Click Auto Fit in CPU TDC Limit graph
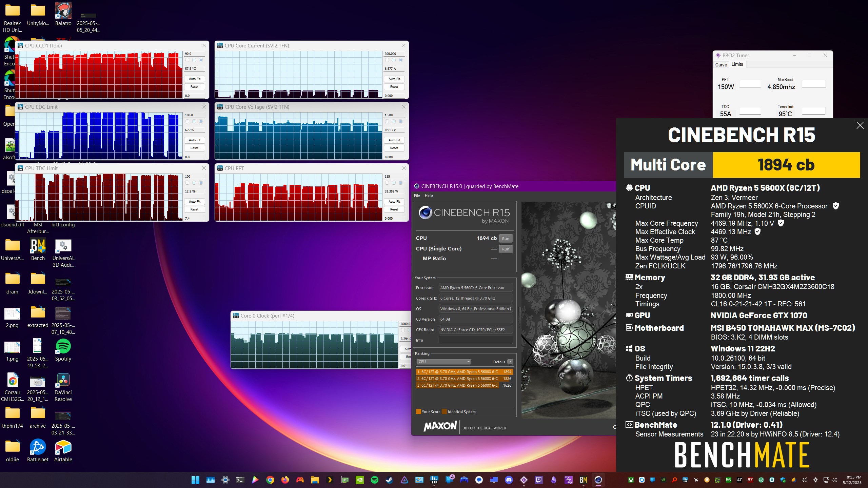868x488 pixels. tap(195, 201)
